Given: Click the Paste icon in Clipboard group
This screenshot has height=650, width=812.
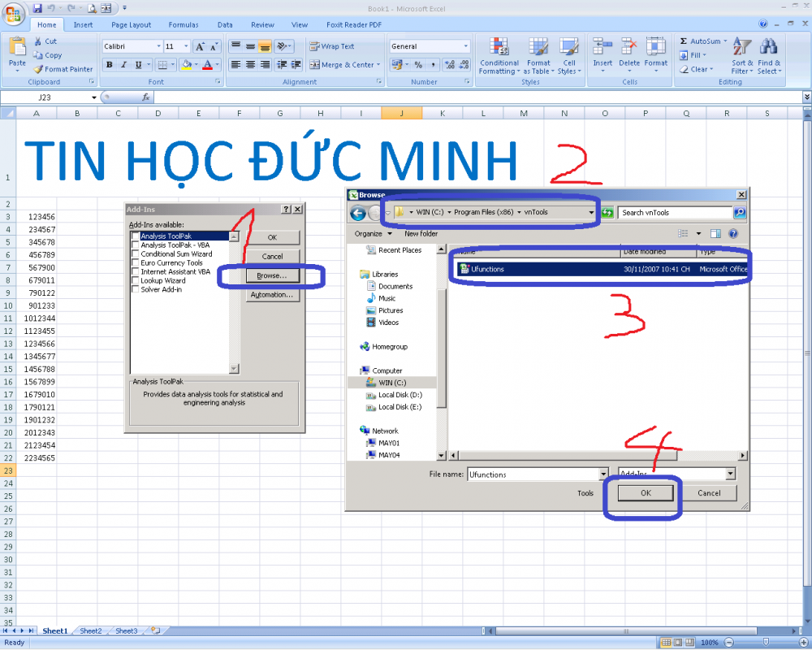Looking at the screenshot, I should pos(17,46).
